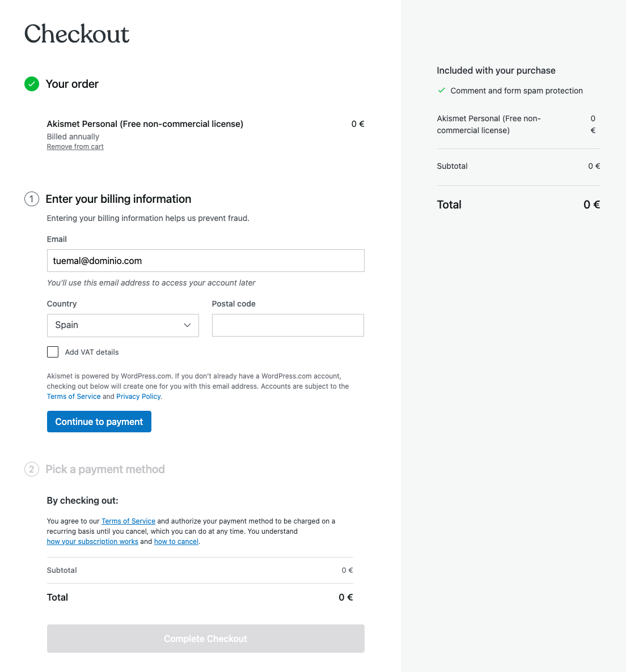This screenshot has height=672, width=626.
Task: Open the Privacy Policy link
Action: coord(138,397)
